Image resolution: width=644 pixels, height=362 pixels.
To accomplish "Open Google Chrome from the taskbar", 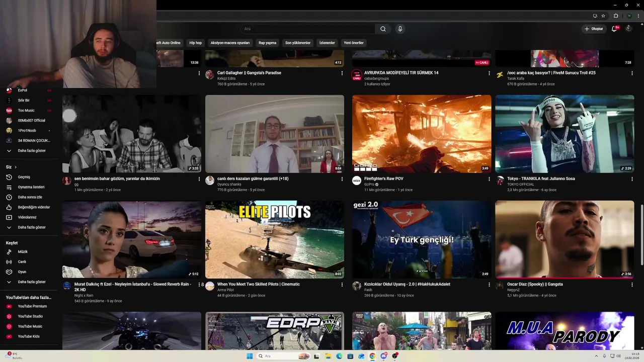I will coord(372,356).
